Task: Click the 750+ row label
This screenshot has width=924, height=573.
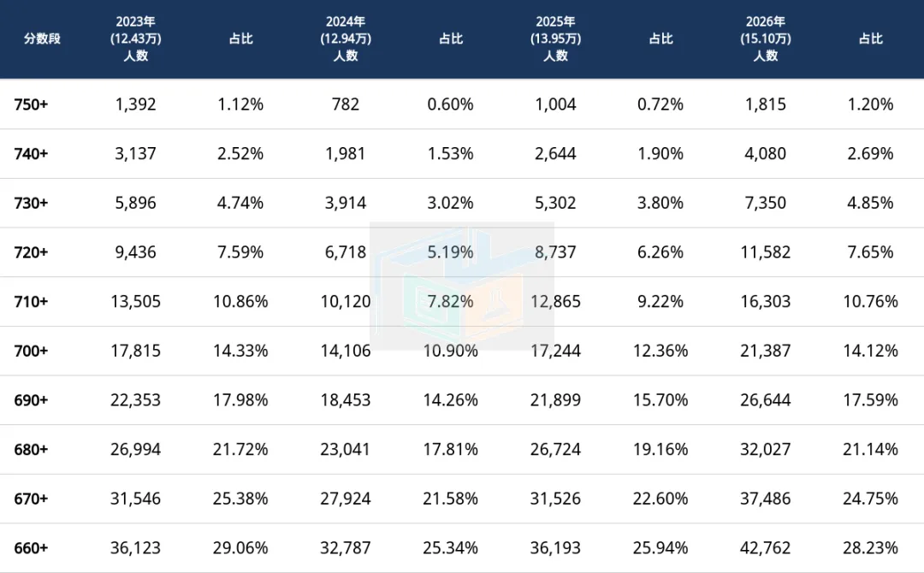Action: [31, 105]
